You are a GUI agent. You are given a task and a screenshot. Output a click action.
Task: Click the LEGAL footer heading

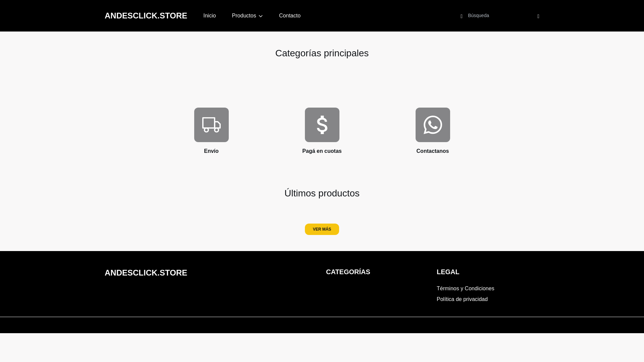point(448,272)
